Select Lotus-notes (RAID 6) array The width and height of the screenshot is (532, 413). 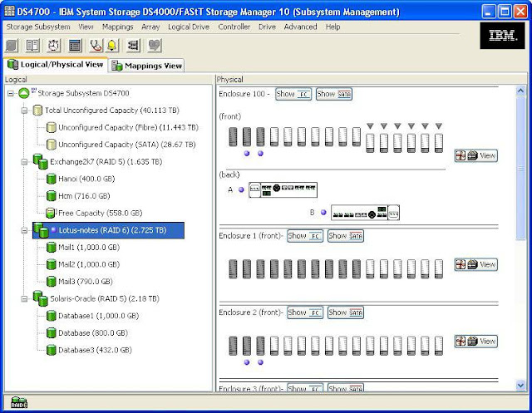109,230
